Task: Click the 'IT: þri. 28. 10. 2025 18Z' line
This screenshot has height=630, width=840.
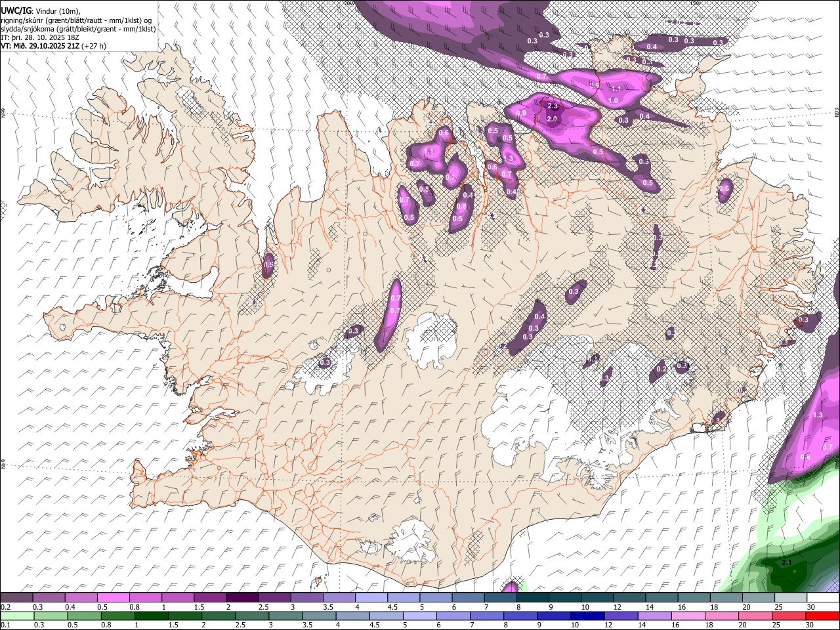Action: pyautogui.click(x=40, y=37)
